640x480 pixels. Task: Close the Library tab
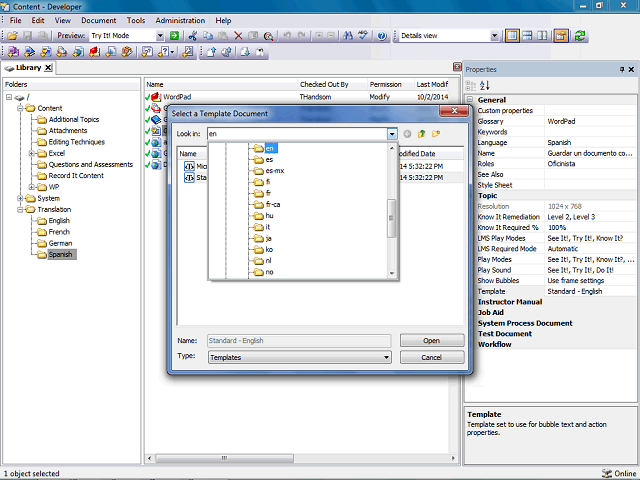48,68
